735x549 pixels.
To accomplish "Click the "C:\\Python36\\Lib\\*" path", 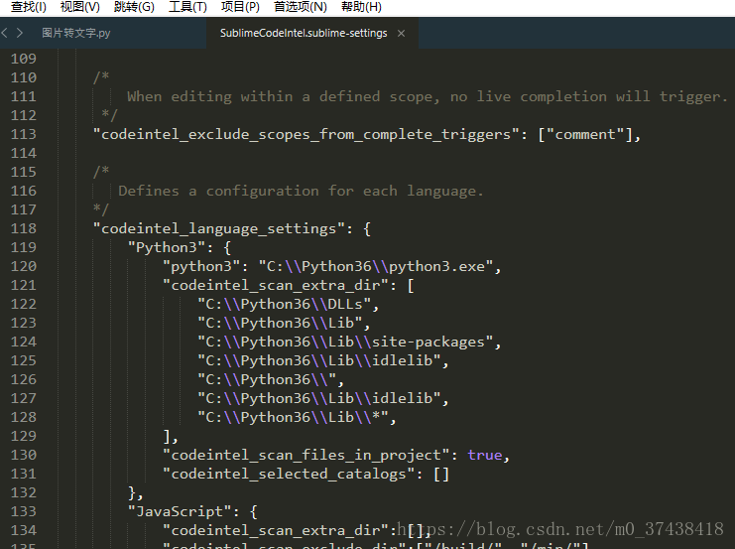I will tap(293, 417).
